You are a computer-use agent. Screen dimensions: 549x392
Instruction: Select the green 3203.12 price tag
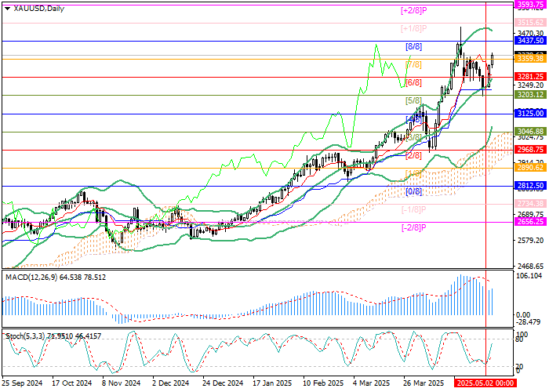(531, 94)
